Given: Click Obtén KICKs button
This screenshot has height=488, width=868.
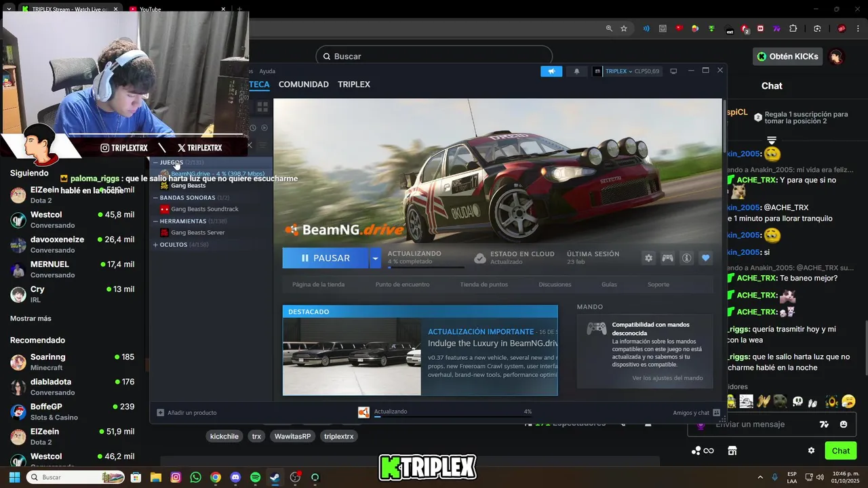Looking at the screenshot, I should (788, 56).
